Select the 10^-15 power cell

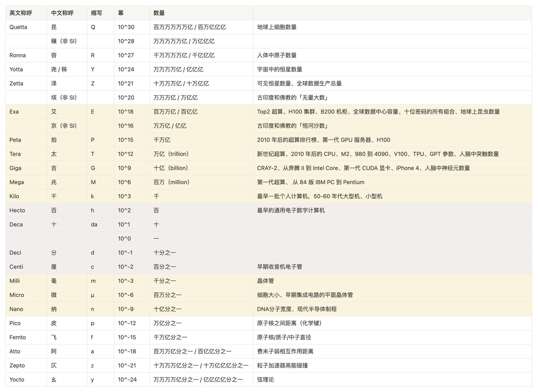(132, 337)
